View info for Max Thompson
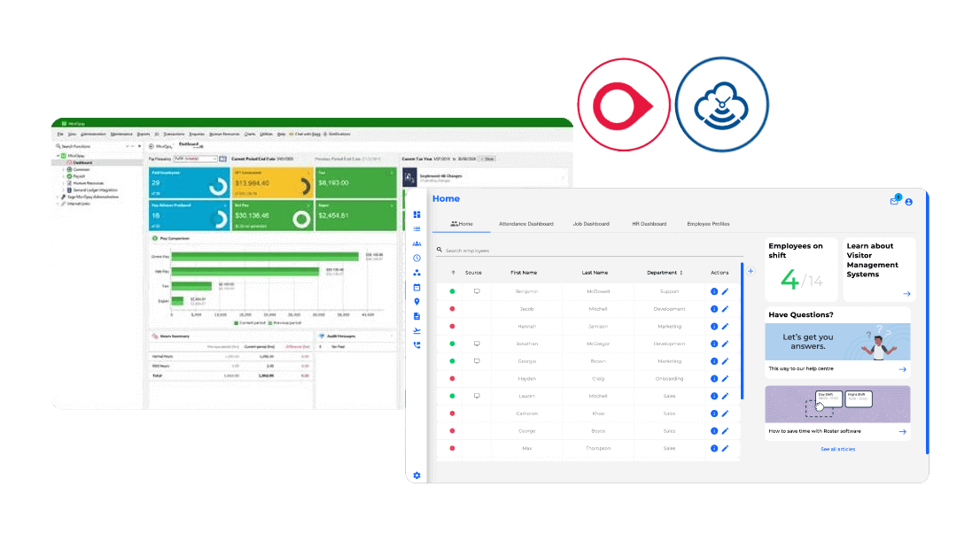The width and height of the screenshot is (980, 541). point(714,449)
